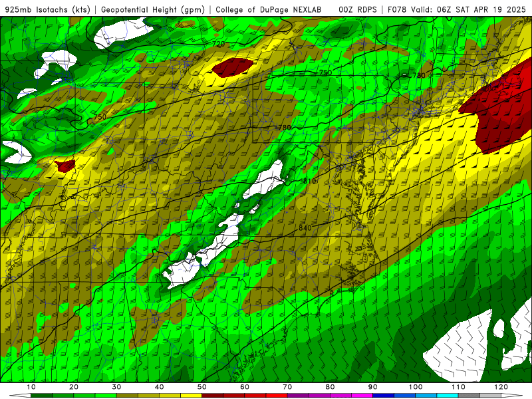Click the 'Geopotential Height (gpm)' title text
The height and width of the screenshot is (399, 532).
(153, 10)
